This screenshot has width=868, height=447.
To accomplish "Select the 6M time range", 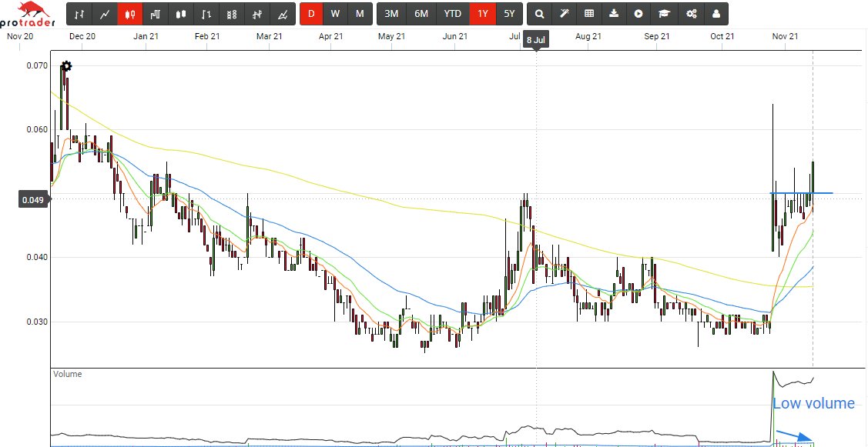I will point(421,14).
